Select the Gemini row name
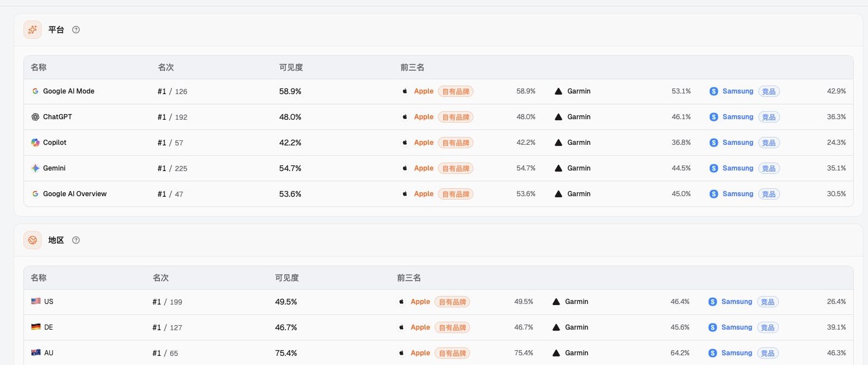This screenshot has height=365, width=868. pos(54,168)
